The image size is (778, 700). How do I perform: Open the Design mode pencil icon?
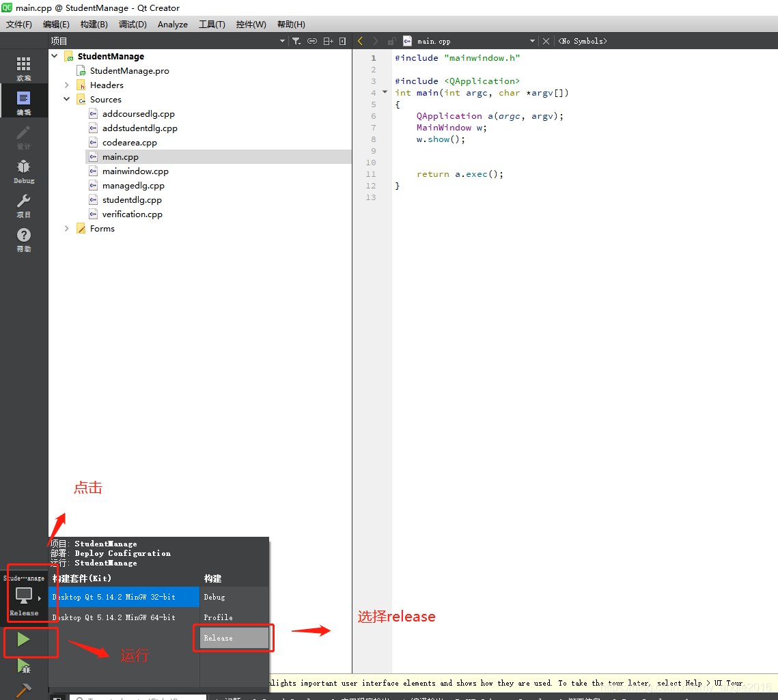24,137
